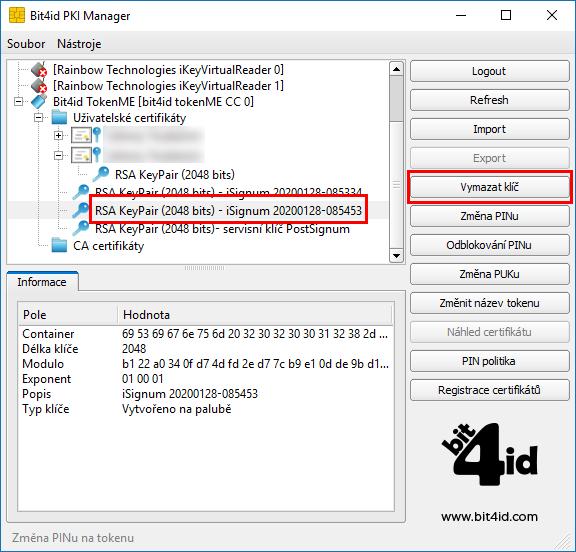This screenshot has width=576, height=552.
Task: Select the Informace tab
Action: (x=42, y=282)
